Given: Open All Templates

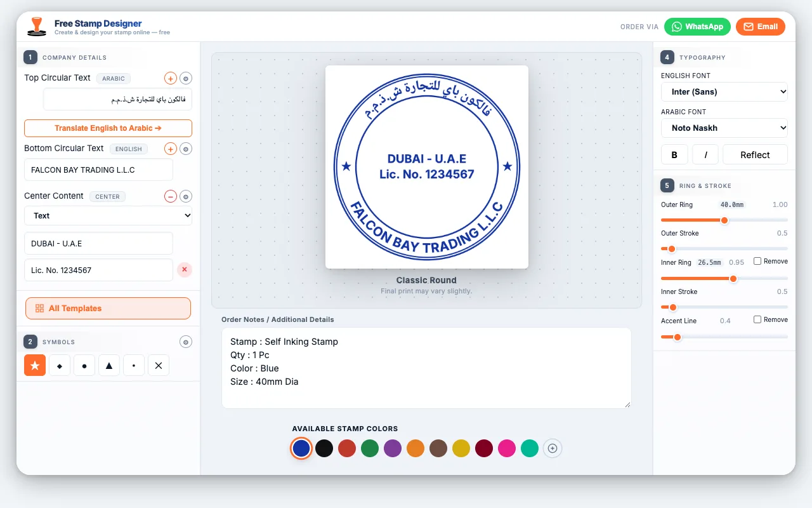Looking at the screenshot, I should (x=108, y=308).
